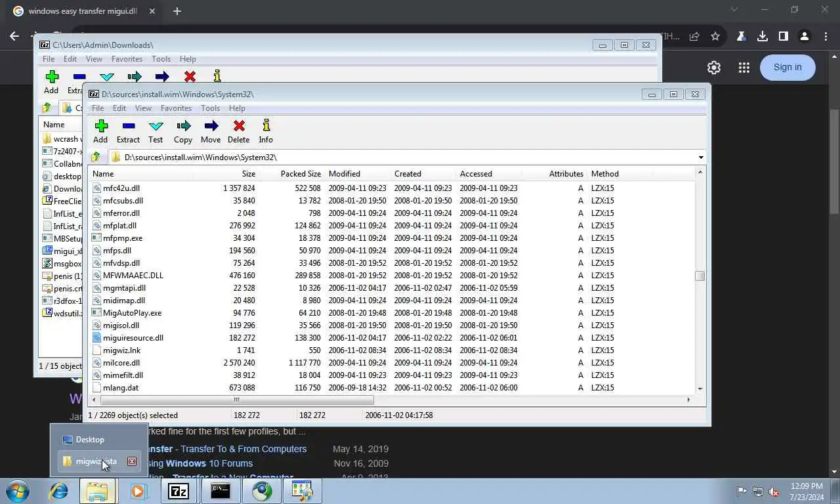Open Favorites menu in System32 window
Screen dimensions: 840x504
pyautogui.click(x=176, y=108)
